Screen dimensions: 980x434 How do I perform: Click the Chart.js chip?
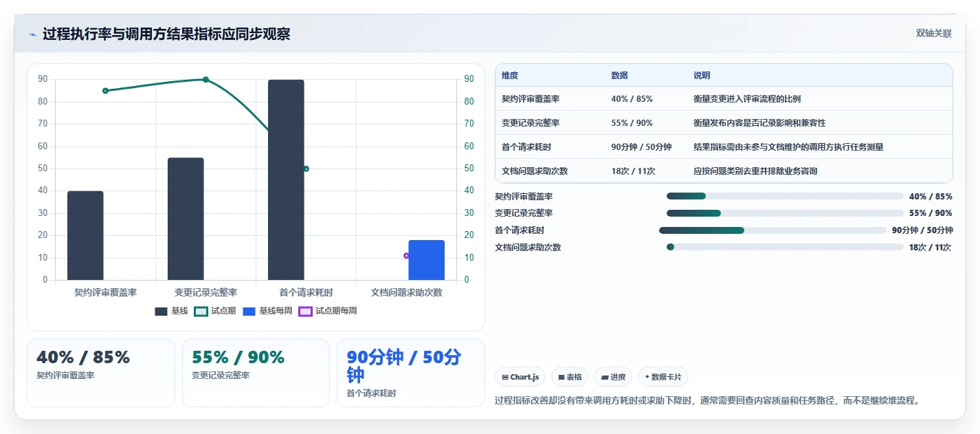click(520, 377)
